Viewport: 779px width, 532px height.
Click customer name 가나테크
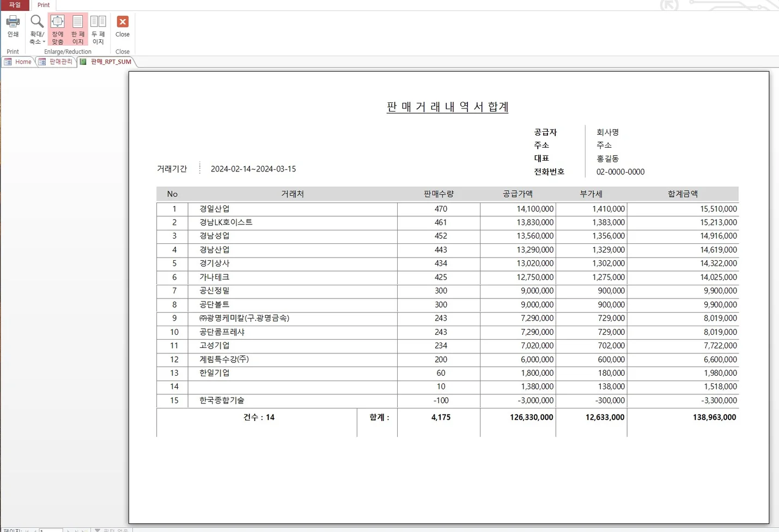[x=215, y=277]
